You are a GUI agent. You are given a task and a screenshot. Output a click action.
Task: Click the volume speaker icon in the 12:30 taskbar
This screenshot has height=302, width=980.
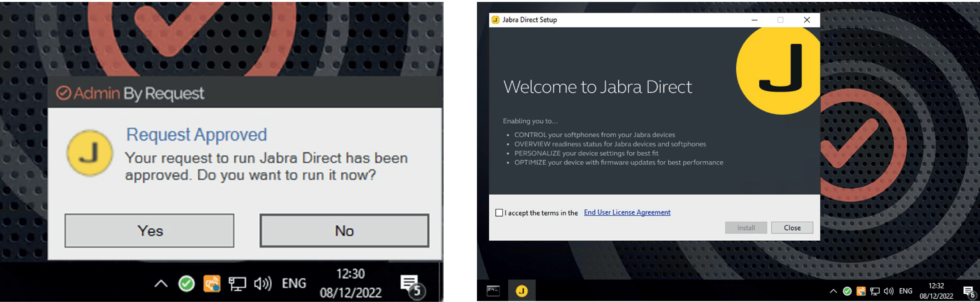pyautogui.click(x=262, y=284)
